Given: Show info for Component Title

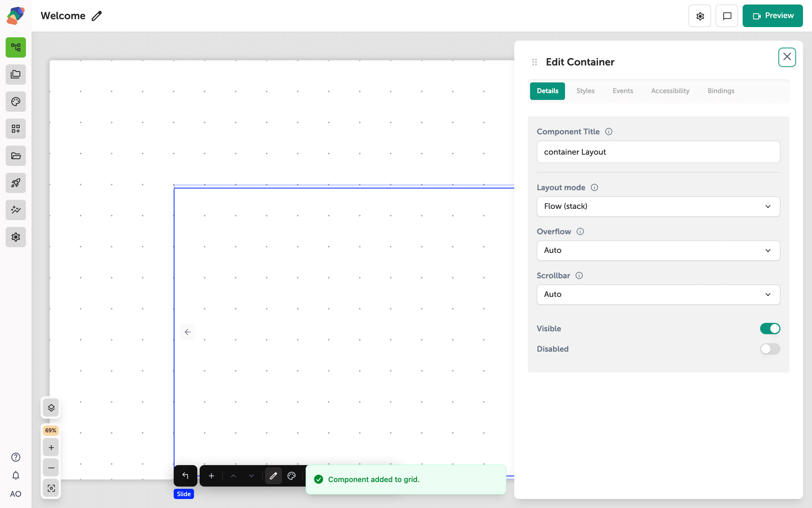Looking at the screenshot, I should 609,132.
